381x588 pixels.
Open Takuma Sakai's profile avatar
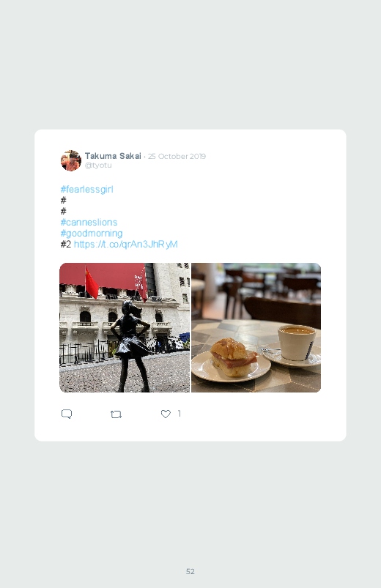pos(71,160)
